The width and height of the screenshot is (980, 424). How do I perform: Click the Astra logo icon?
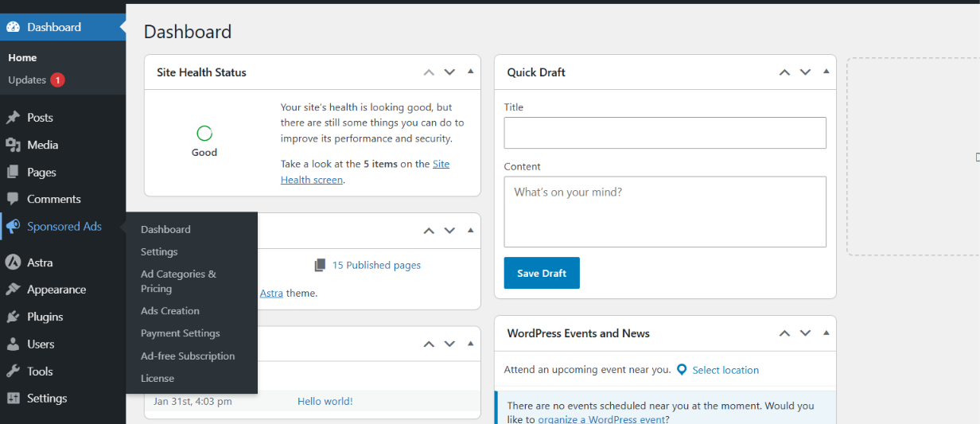(x=13, y=263)
